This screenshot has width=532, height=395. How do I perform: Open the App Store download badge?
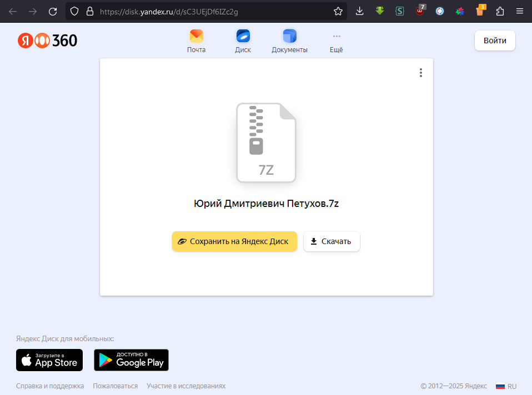tap(49, 360)
